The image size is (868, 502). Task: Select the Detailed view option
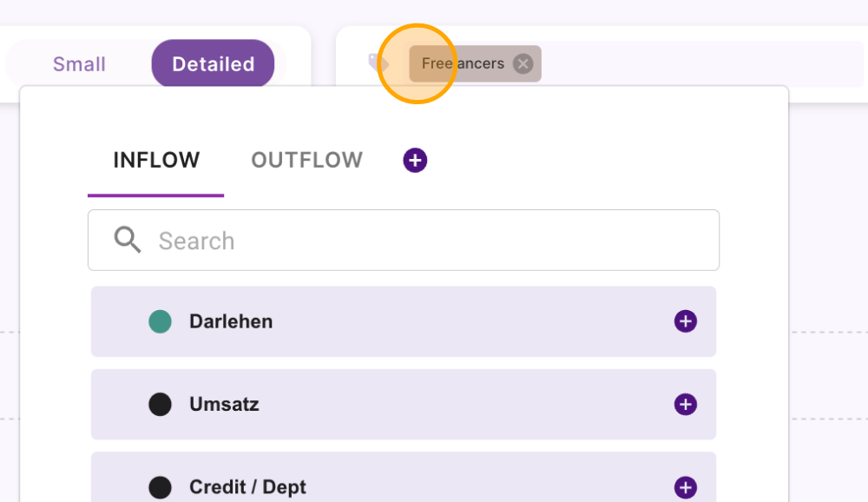pos(213,64)
